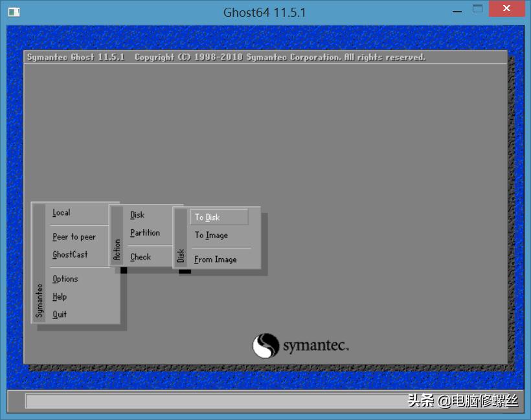Click the Symantec Ghost 11.5.1 copyright header text
Screen dimensions: 531x420
[226, 57]
